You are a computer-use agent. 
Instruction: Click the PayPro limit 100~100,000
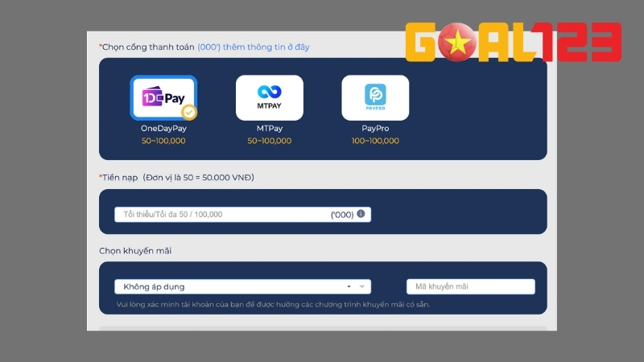[375, 141]
